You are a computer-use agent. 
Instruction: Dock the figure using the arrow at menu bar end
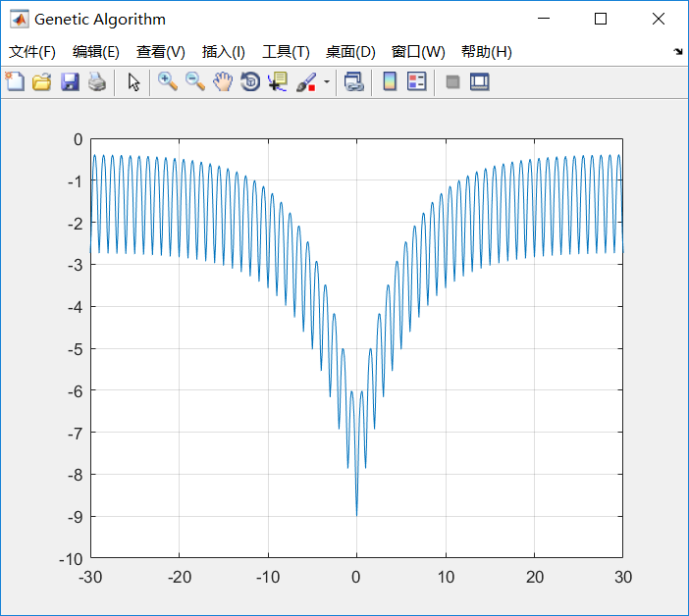click(x=678, y=51)
